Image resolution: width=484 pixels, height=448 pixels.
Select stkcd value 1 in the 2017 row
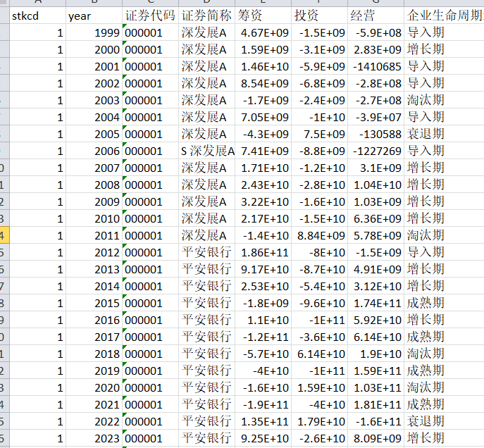37,337
